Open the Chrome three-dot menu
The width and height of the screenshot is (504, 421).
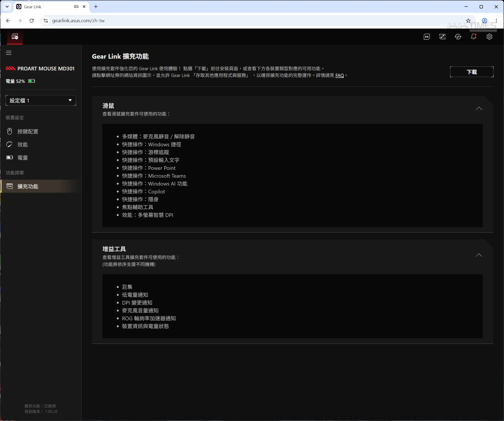pos(496,21)
